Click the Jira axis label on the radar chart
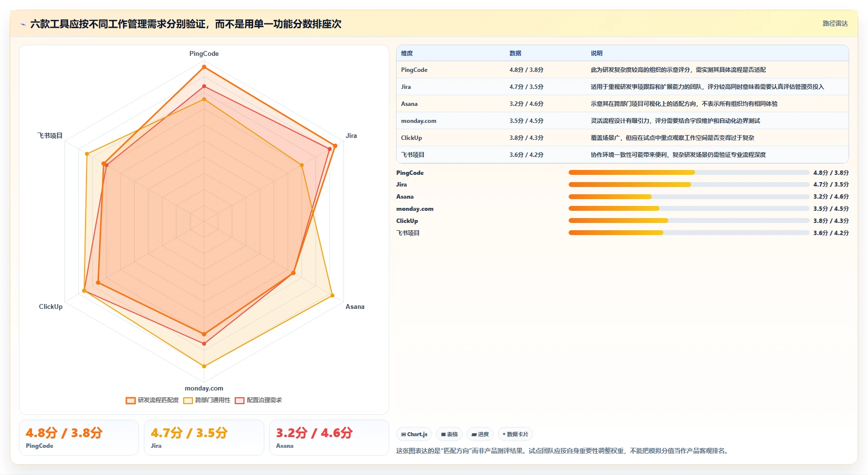 point(351,136)
